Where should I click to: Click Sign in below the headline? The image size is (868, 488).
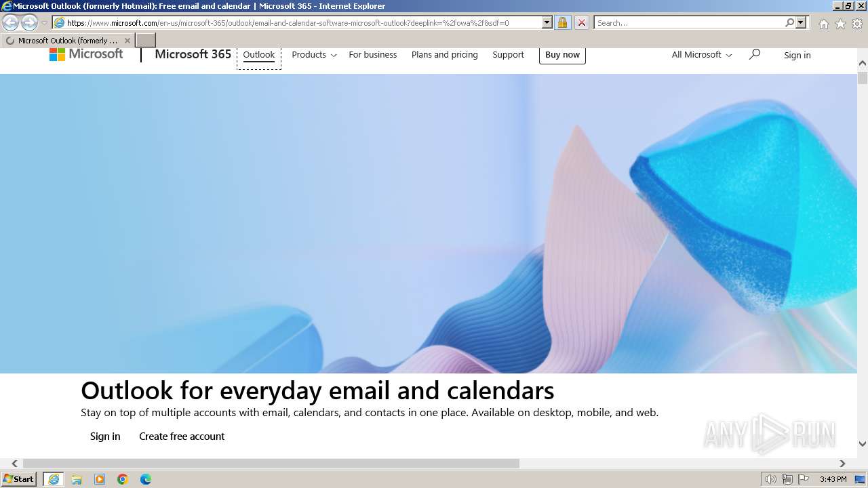[105, 436]
